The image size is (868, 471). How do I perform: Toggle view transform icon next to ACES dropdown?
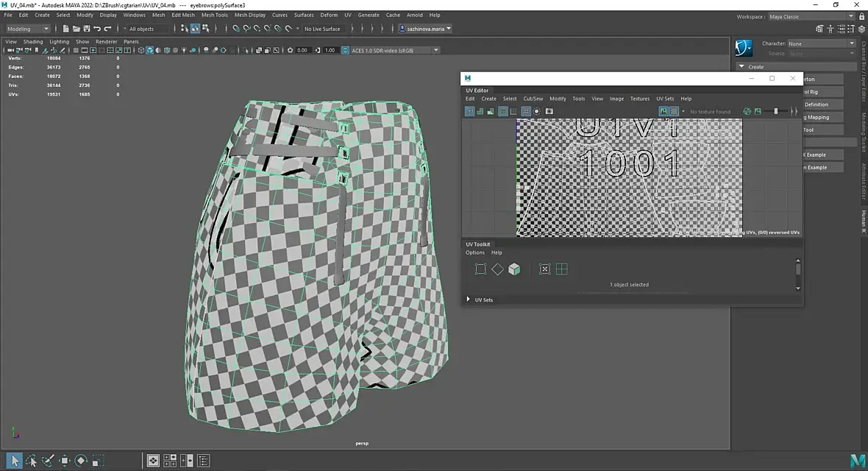click(345, 50)
